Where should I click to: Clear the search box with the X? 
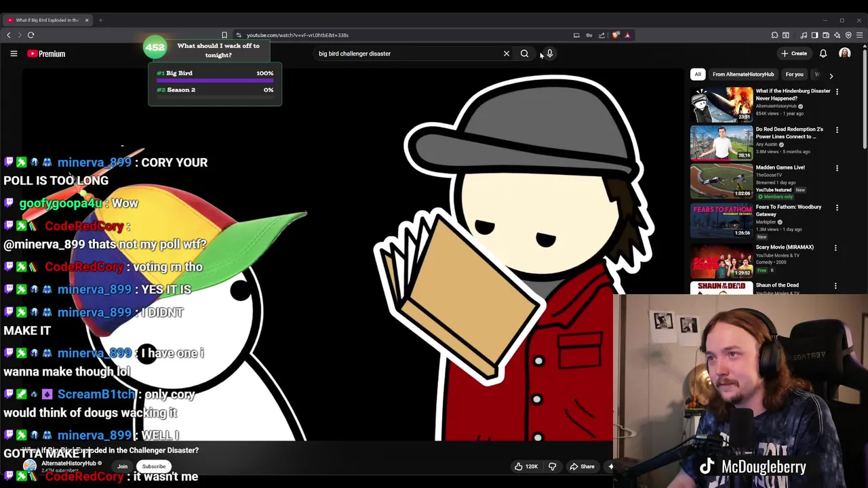[x=507, y=54]
